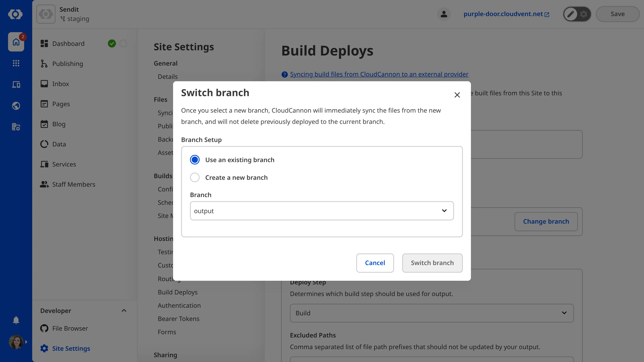Viewport: 644px width, 362px height.
Task: Open the Dashboard home icon with badge
Action: 16,42
